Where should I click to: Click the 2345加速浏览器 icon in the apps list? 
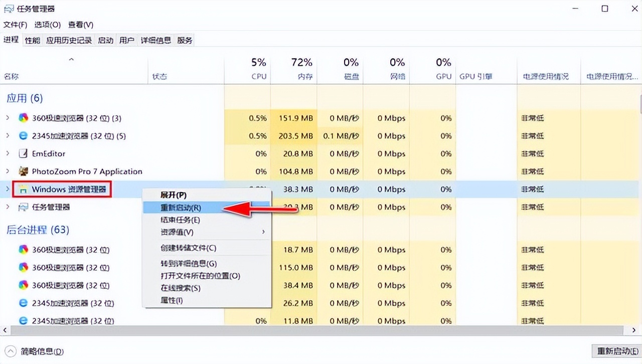[23, 135]
